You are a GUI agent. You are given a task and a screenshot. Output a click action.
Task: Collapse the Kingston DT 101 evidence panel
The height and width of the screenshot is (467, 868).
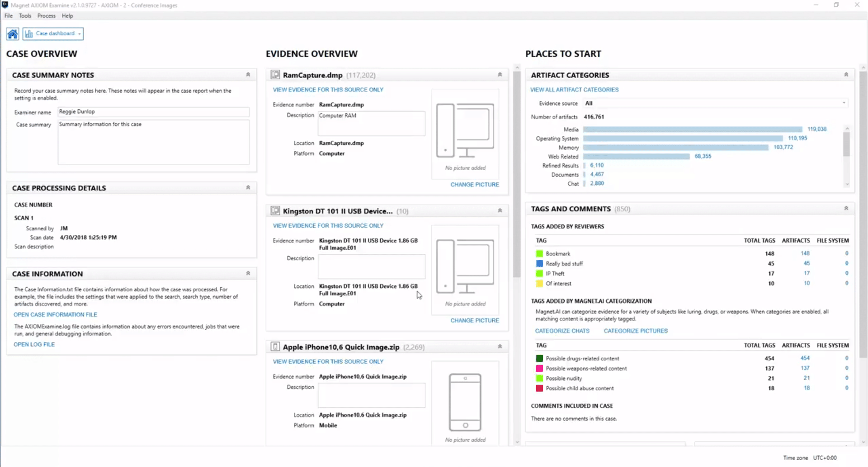click(x=500, y=210)
